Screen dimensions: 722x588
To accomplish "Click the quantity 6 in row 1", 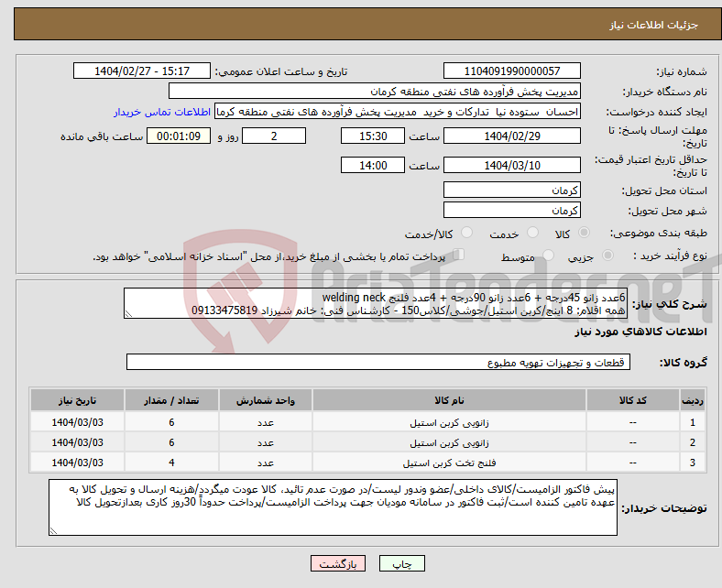I will pos(171,422).
